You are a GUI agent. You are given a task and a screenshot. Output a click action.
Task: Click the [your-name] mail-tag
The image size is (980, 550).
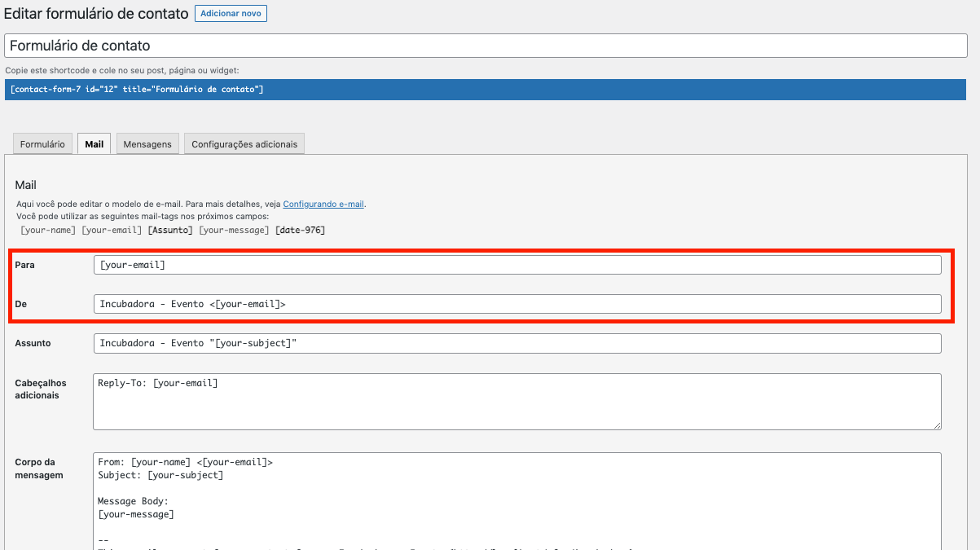tap(49, 231)
